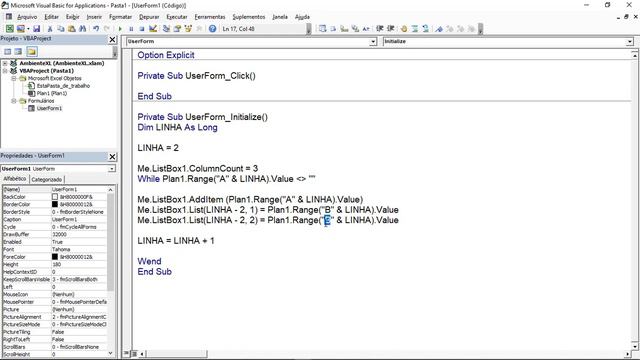Select Plan1 (Plan1) in project tree
Screen dimensions: 640x360
pos(51,93)
